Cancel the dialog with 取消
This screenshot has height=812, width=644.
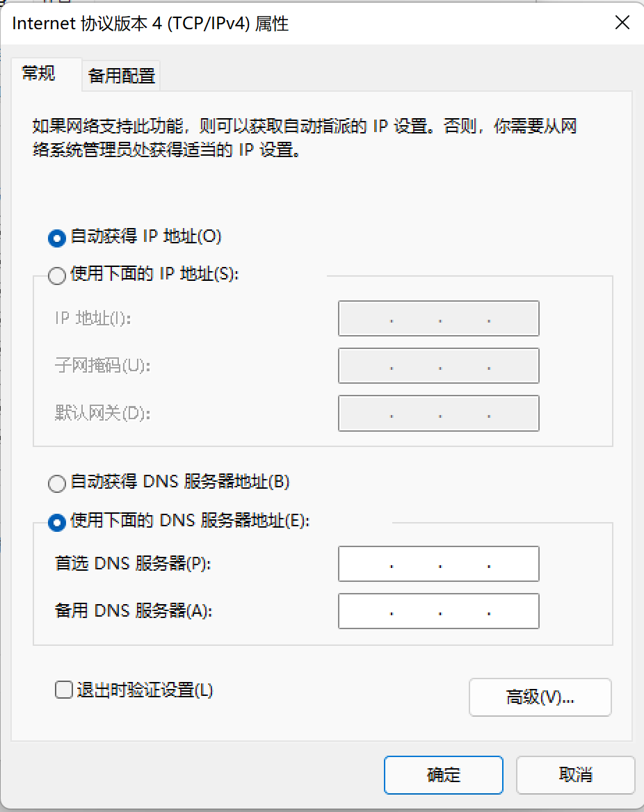pos(576,774)
